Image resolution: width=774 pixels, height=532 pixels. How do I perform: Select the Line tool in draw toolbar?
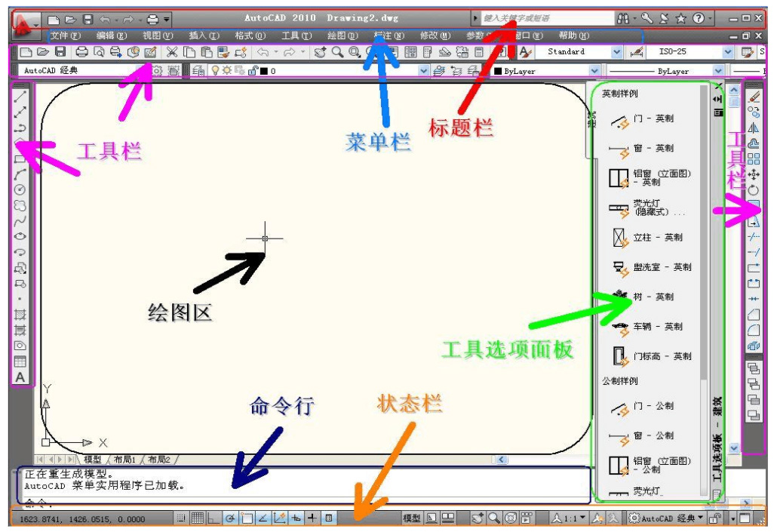[20, 97]
